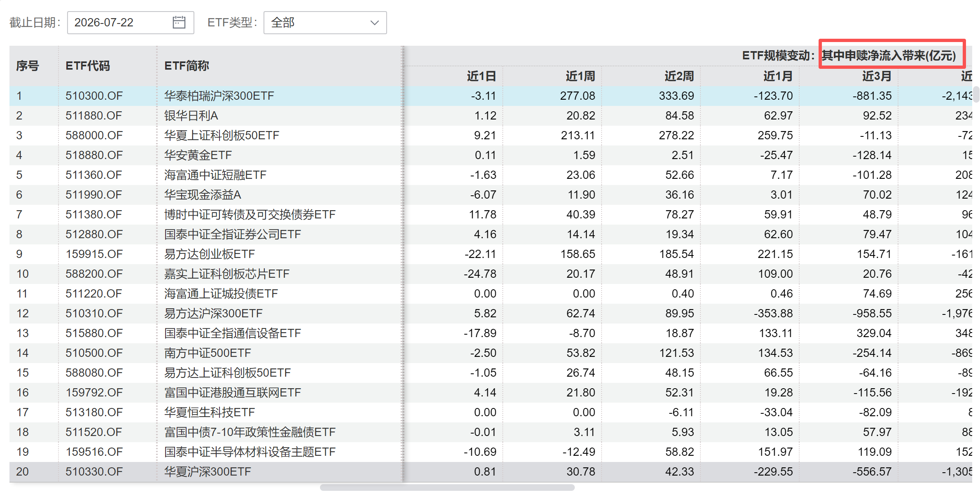
Task: Sort by the ETF代码 column header
Action: point(88,66)
